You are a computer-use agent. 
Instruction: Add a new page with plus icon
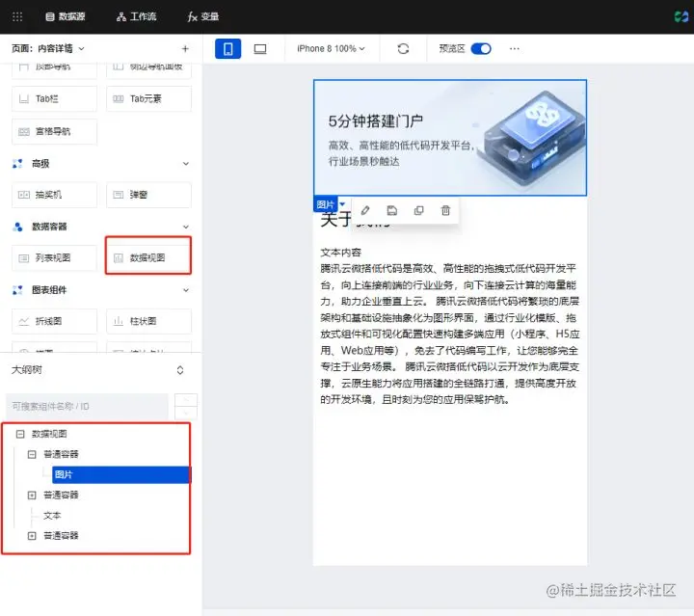point(185,48)
